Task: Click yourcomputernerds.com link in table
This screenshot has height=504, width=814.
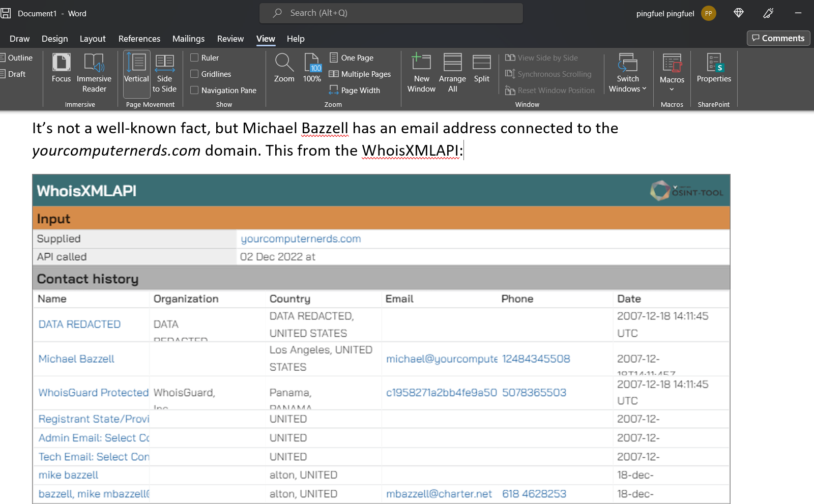Action: (x=301, y=239)
